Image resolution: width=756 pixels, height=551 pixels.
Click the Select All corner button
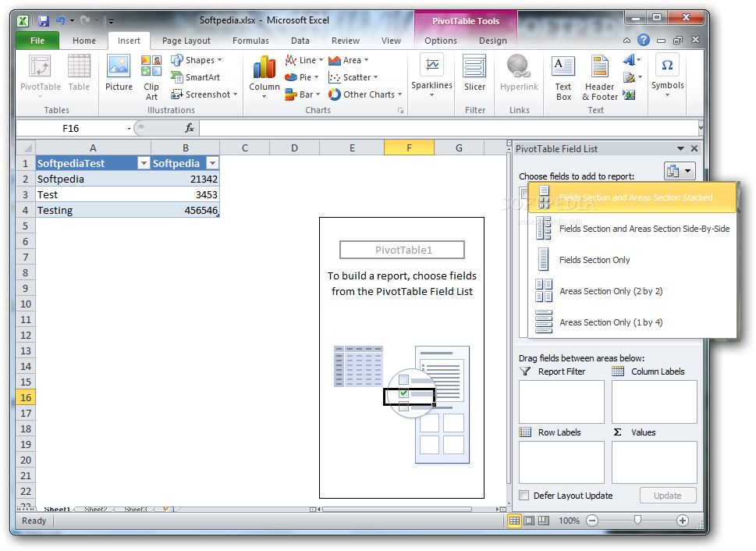click(26, 148)
